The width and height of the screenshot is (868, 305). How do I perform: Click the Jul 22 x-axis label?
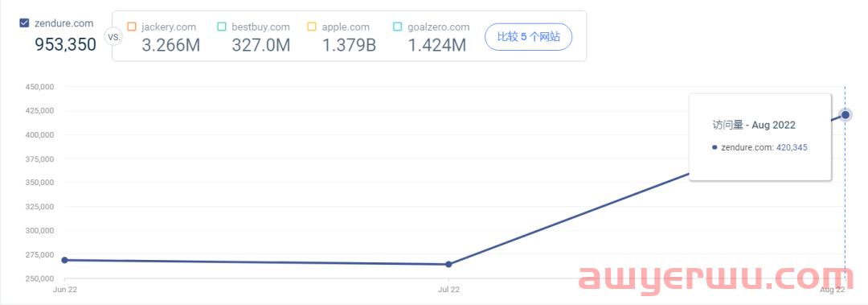[448, 290]
